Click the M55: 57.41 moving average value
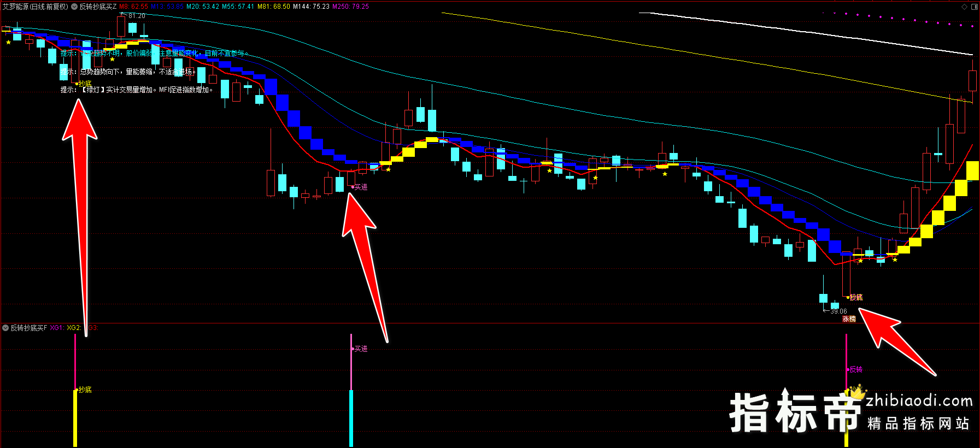Viewport: 980px width, 448px height. click(x=238, y=7)
